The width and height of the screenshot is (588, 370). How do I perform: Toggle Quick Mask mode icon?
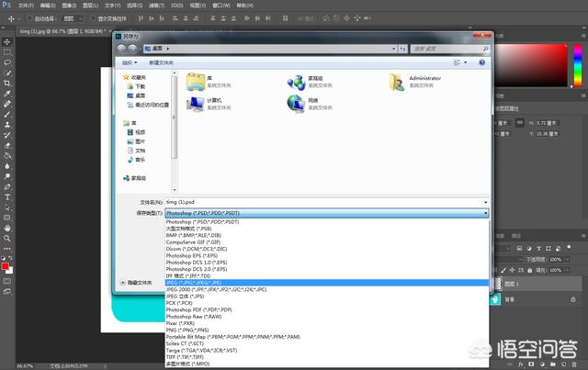click(7, 281)
